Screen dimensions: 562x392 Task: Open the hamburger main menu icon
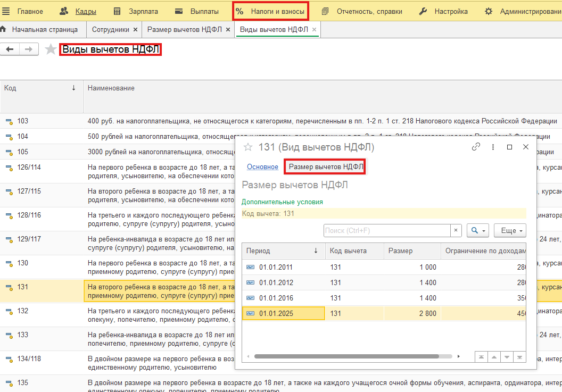pyautogui.click(x=6, y=11)
